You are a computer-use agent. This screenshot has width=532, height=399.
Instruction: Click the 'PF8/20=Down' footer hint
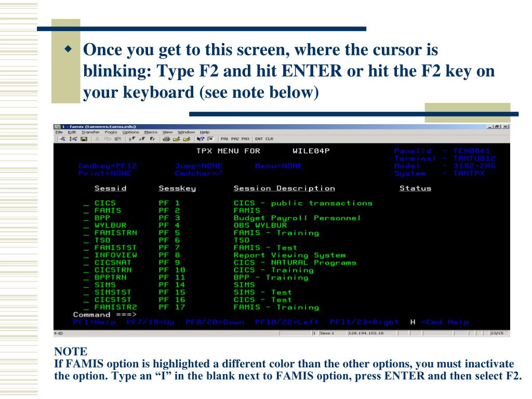coord(215,322)
